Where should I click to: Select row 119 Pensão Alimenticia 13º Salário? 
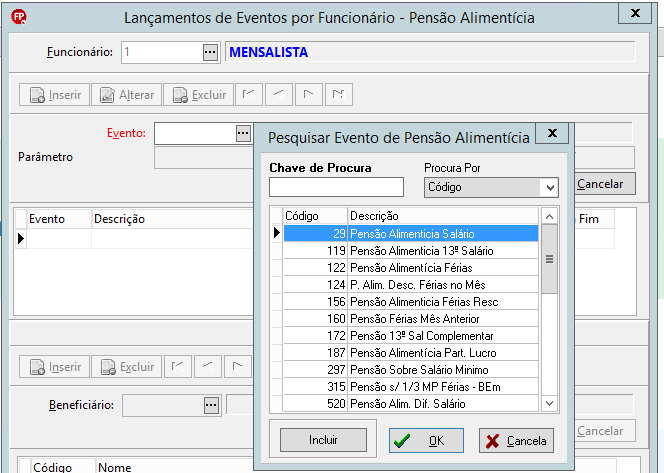point(411,251)
